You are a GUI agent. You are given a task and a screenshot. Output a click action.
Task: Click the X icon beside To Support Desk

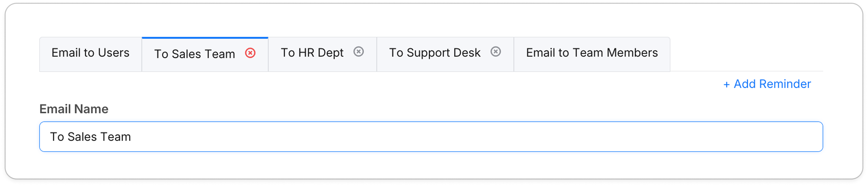point(495,51)
